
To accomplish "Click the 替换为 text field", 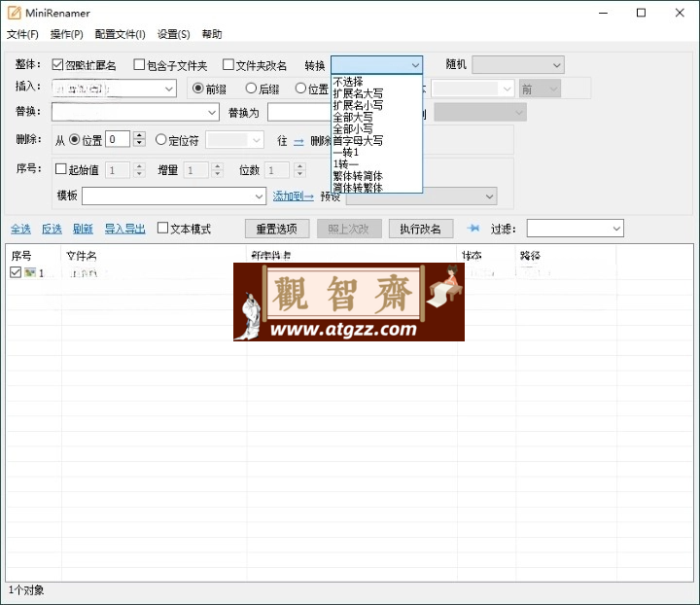I will pyautogui.click(x=299, y=112).
